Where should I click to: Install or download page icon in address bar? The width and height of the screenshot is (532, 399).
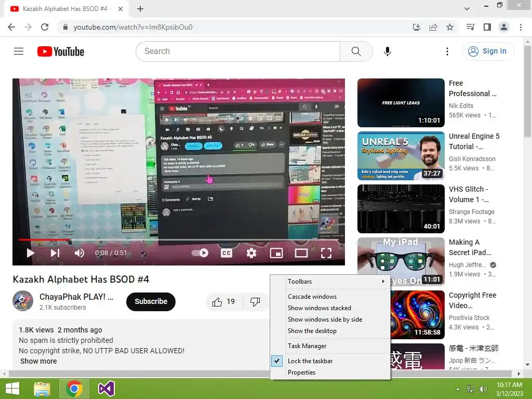tap(417, 27)
